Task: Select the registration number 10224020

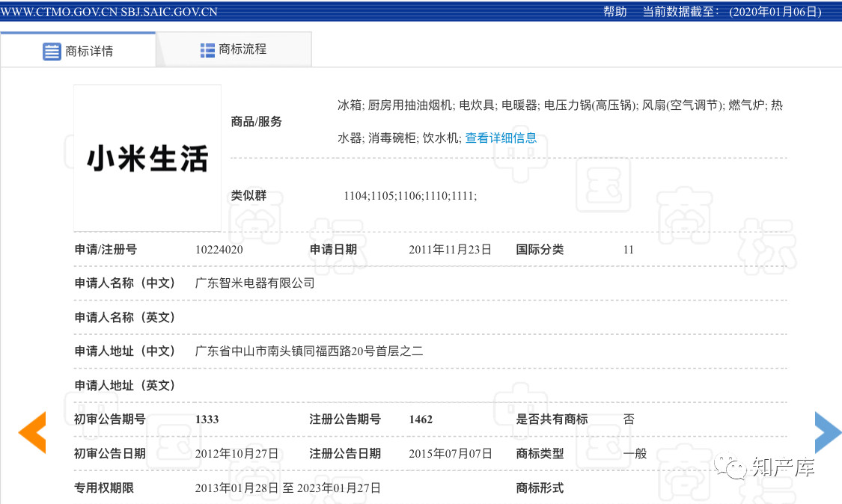Action: 219,250
